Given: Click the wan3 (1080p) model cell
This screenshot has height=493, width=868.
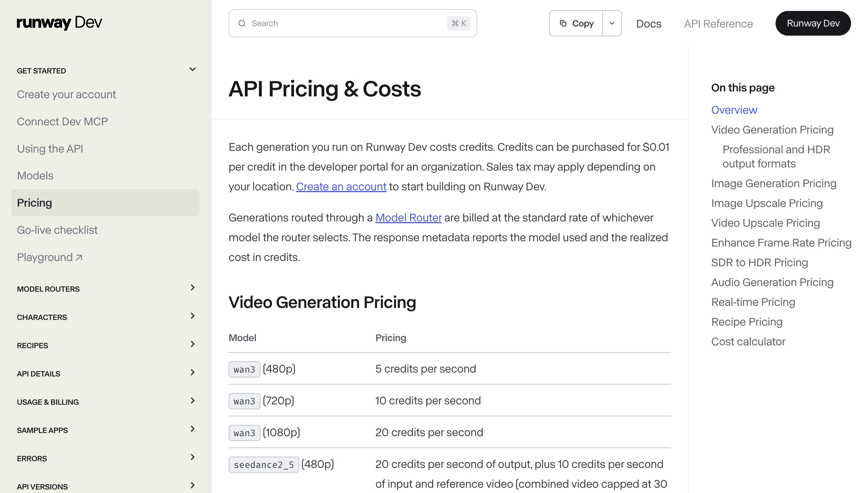Looking at the screenshot, I should coord(264,433).
